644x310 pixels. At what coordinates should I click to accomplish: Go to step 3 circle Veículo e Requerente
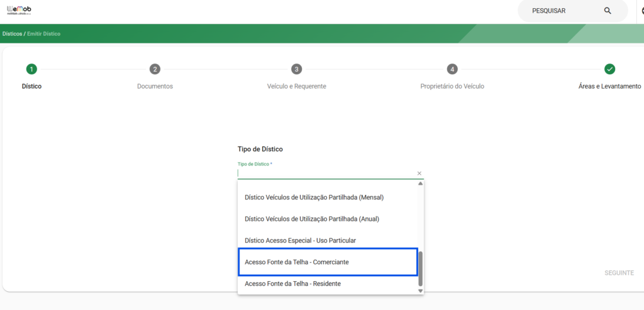tap(297, 69)
